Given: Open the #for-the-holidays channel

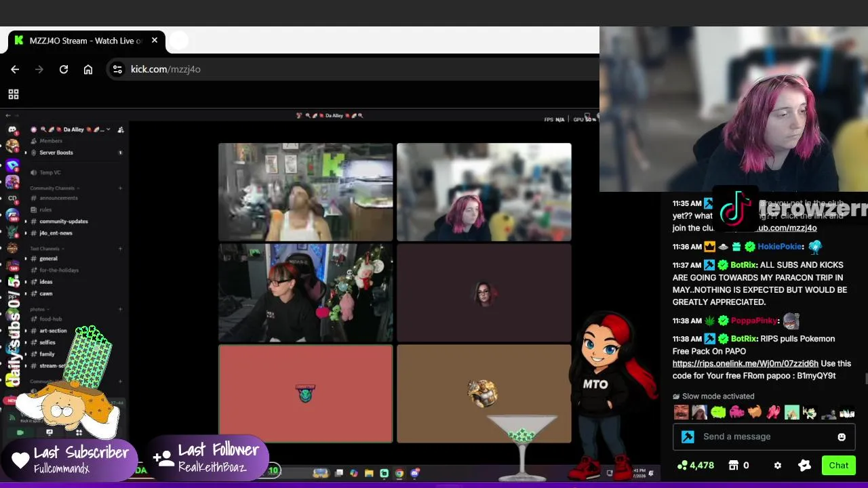Looking at the screenshot, I should click(x=59, y=270).
